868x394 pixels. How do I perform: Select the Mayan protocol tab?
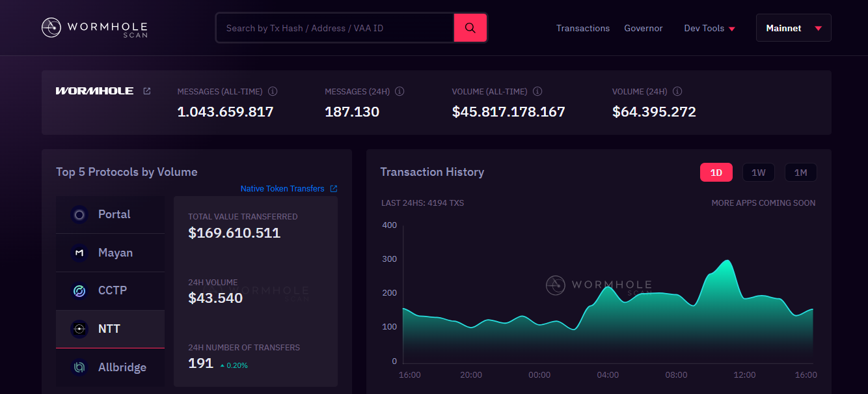coord(110,253)
